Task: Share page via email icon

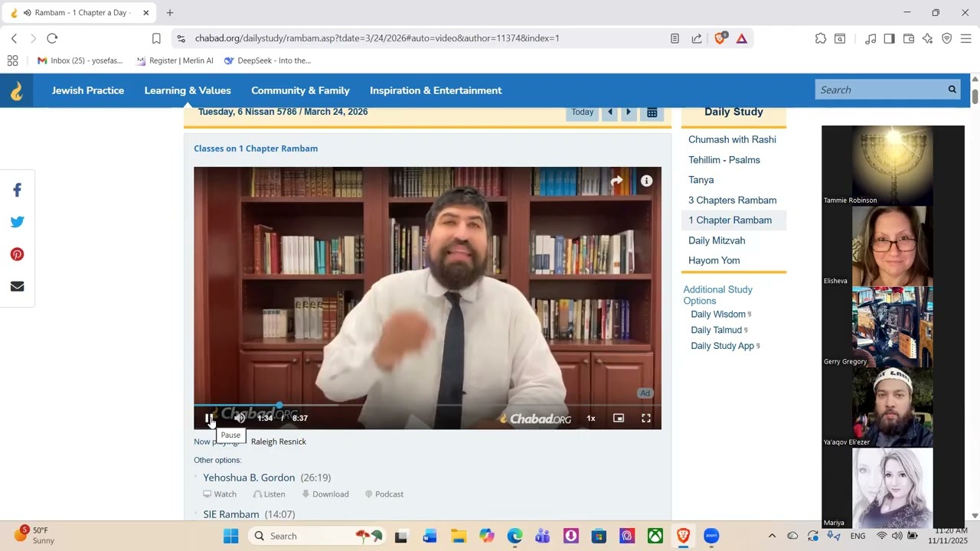Action: 17,286
